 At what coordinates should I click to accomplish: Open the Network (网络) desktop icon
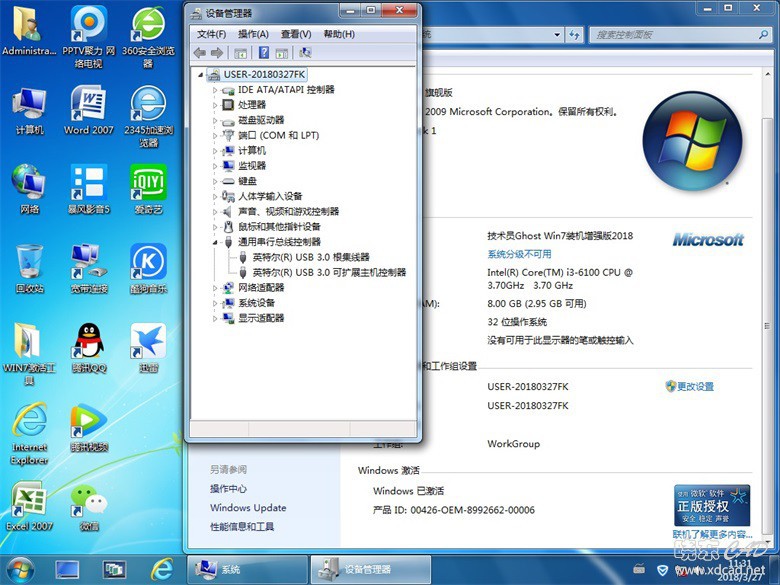click(x=29, y=190)
